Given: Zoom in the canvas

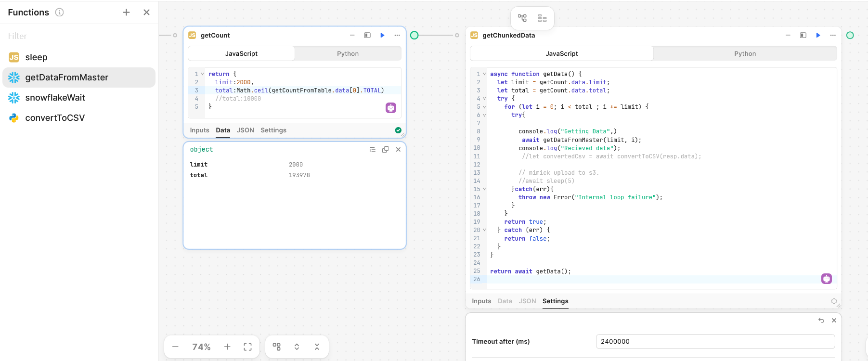Looking at the screenshot, I should point(227,347).
